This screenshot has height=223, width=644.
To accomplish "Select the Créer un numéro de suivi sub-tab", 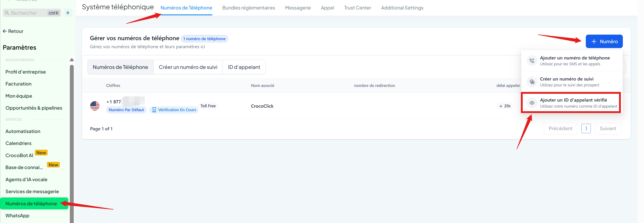I will point(188,67).
